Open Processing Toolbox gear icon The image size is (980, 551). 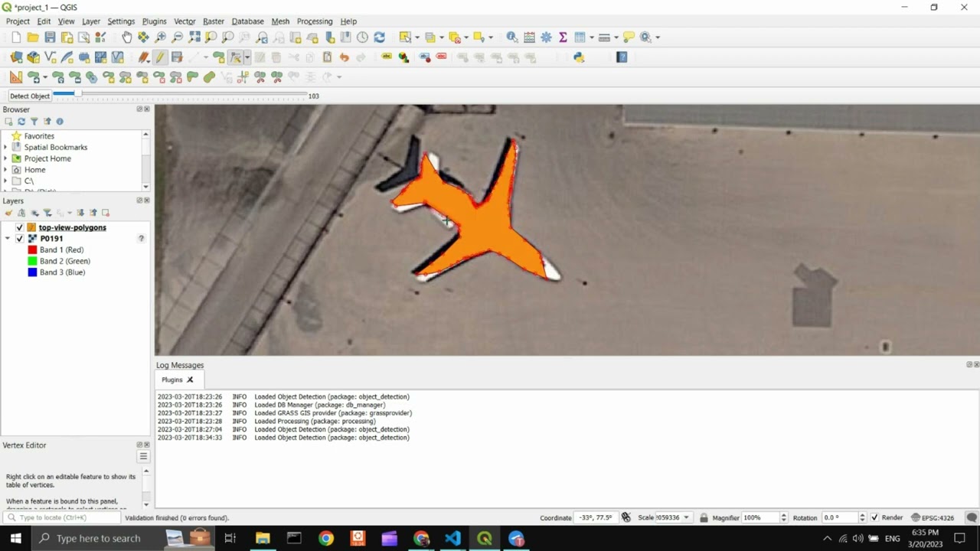(546, 37)
